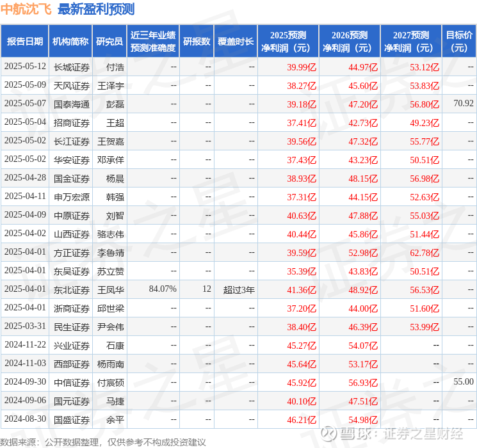The height and width of the screenshot is (448, 477).
Task: Click the 研究员 column header
Action: [109, 42]
